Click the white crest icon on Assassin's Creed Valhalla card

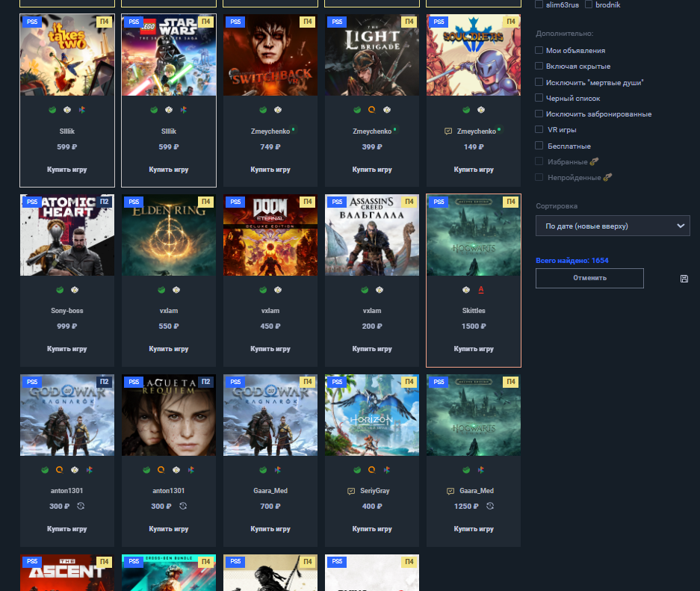pos(380,290)
